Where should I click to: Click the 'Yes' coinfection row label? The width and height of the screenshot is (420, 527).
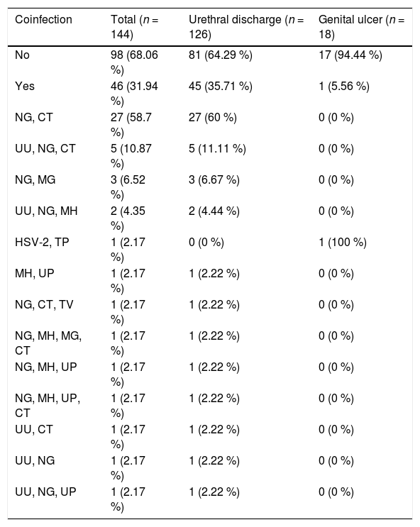(25, 86)
